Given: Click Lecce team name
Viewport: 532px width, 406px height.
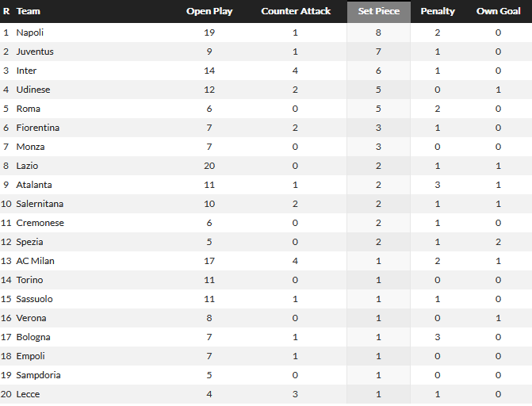Looking at the screenshot, I should (x=28, y=394).
